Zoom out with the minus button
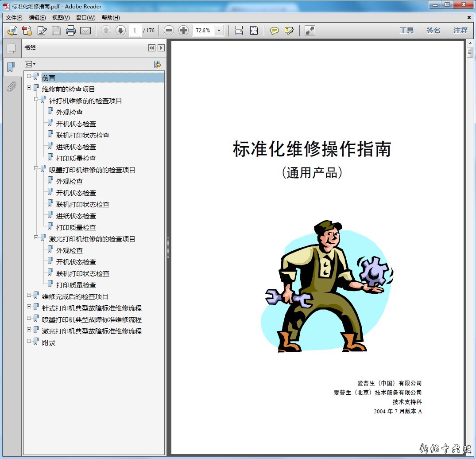The image size is (476, 459). [x=169, y=31]
